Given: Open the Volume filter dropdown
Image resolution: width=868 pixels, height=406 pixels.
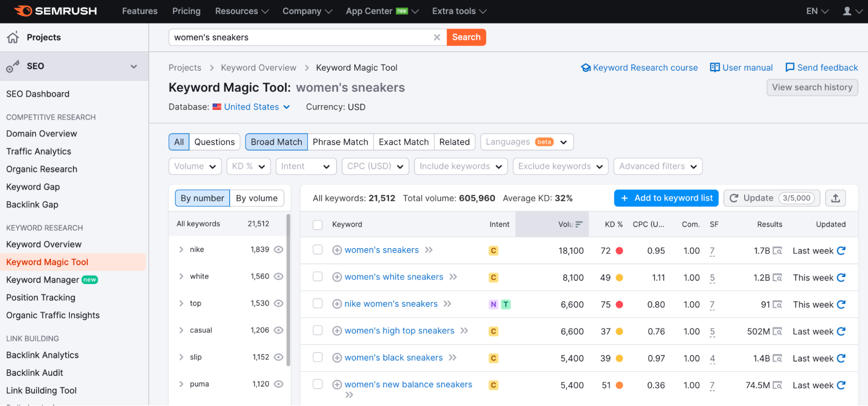Looking at the screenshot, I should [195, 166].
